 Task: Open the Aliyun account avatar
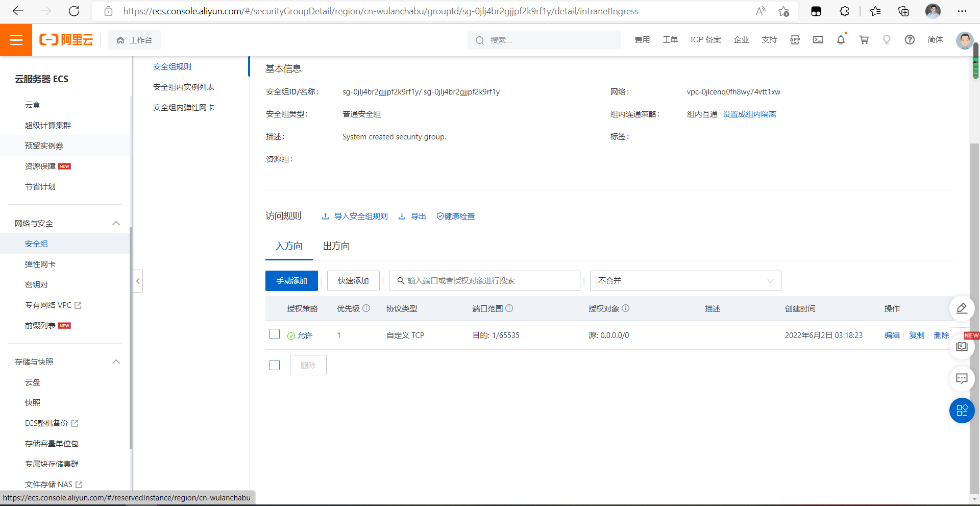964,40
